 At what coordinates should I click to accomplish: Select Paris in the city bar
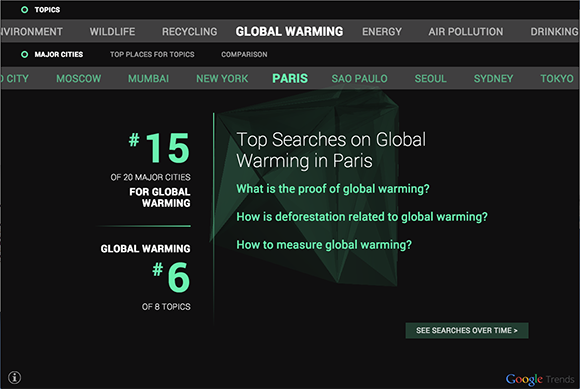(x=290, y=78)
